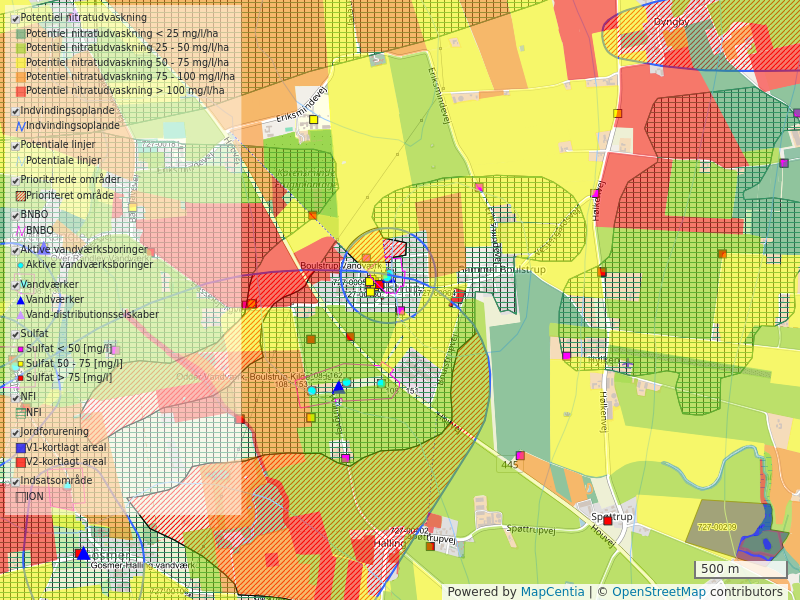
Task: Uncheck the Sulfat layer checkbox
Action: tap(15, 334)
